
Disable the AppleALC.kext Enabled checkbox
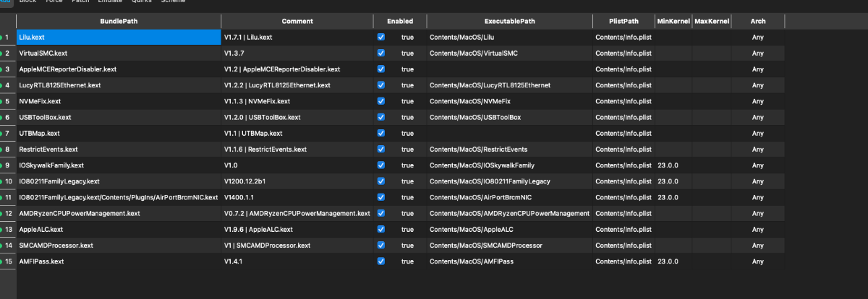(x=380, y=230)
